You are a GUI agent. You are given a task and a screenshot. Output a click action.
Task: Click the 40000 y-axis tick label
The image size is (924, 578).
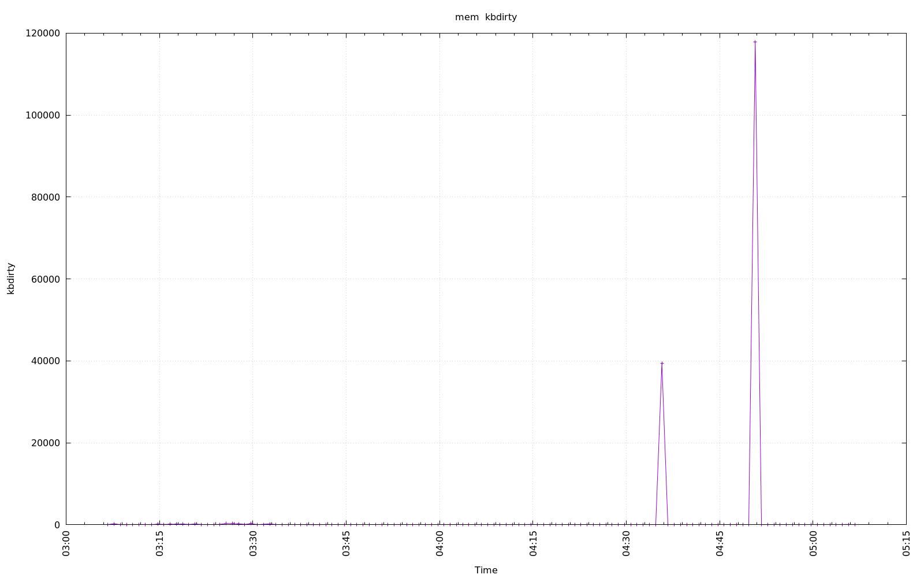[46, 361]
